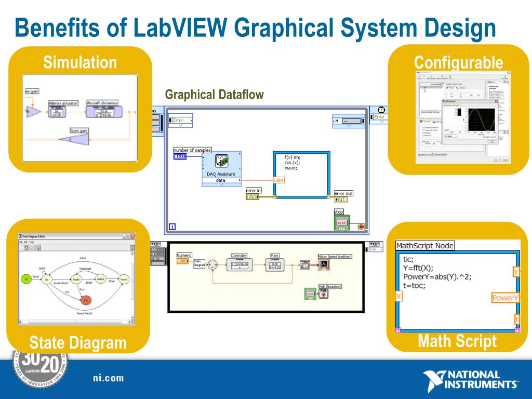Click the Halt Simulation stop icon

tap(323, 294)
